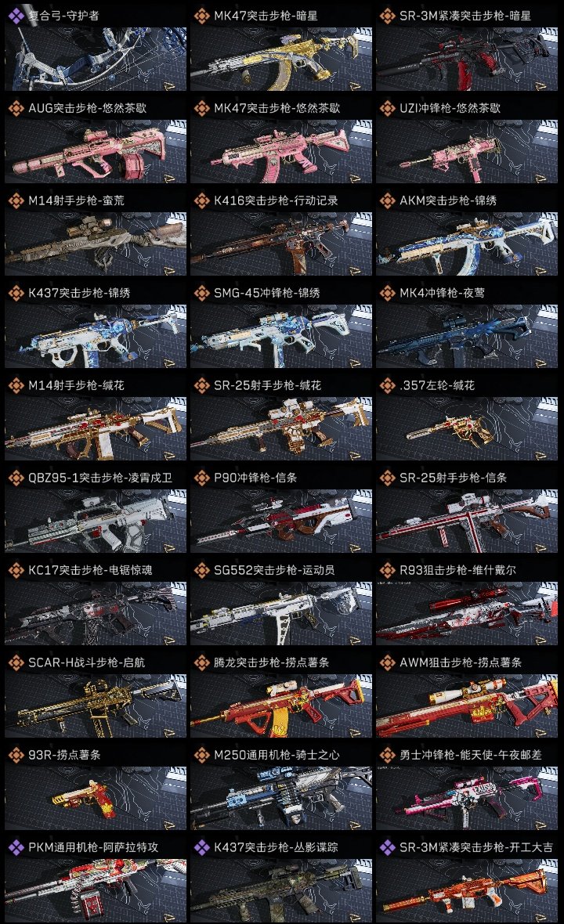Click the M250通用机枪-骑士之心 name label

tap(277, 755)
